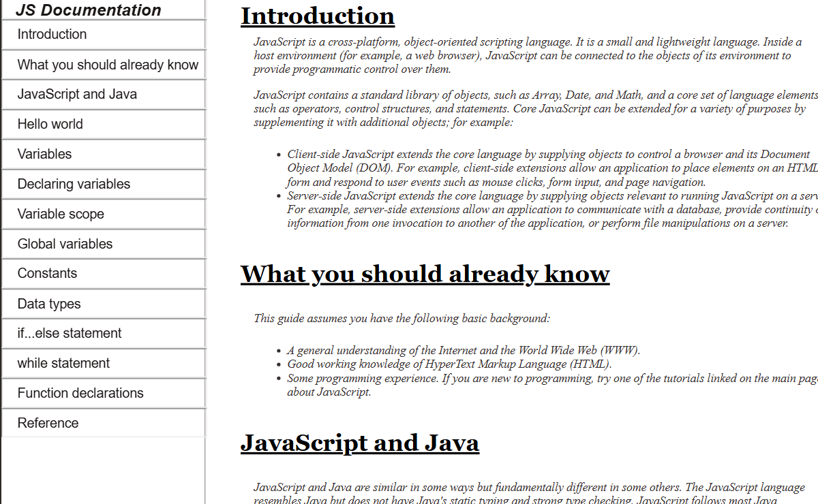Go to the Variables section
The height and width of the screenshot is (504, 818).
click(x=44, y=154)
